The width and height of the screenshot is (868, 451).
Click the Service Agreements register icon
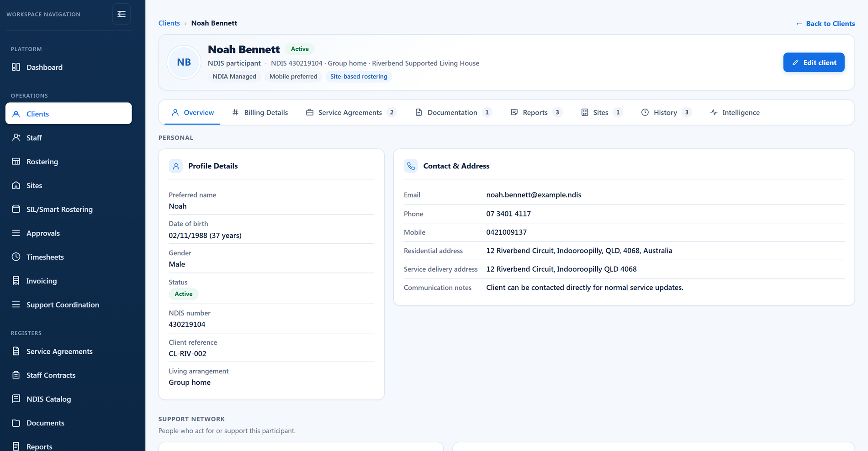[16, 351]
